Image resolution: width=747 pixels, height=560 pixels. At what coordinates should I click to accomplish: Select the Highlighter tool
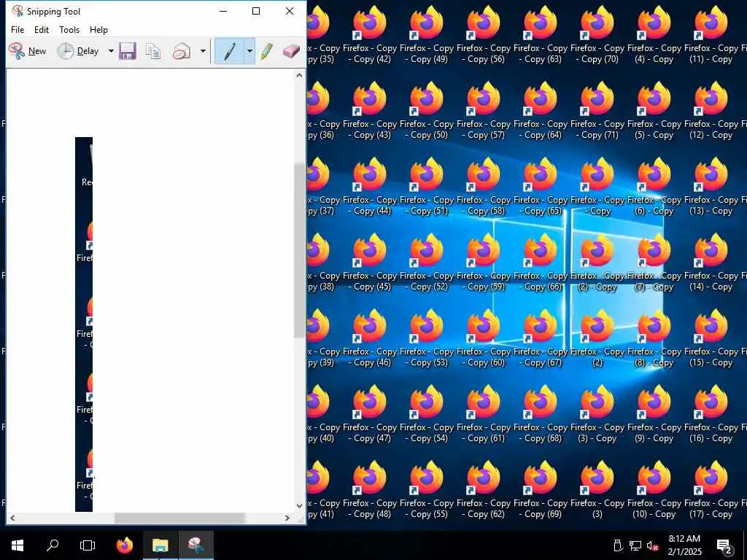267,51
